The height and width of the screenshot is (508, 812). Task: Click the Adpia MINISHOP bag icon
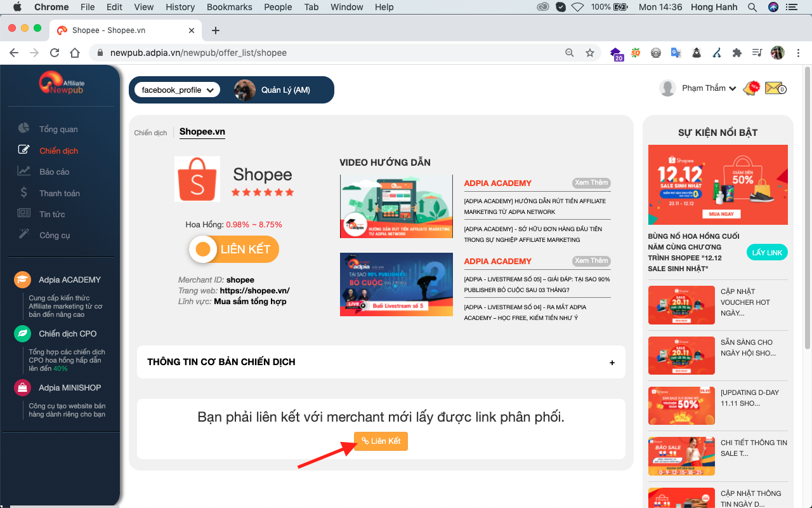click(x=22, y=387)
